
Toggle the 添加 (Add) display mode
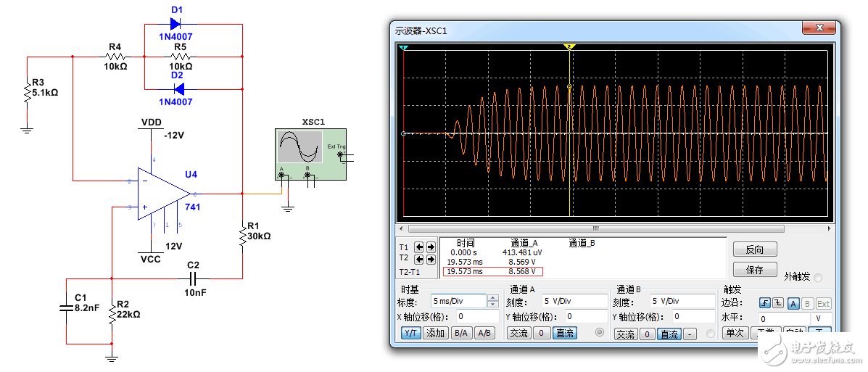click(x=437, y=334)
